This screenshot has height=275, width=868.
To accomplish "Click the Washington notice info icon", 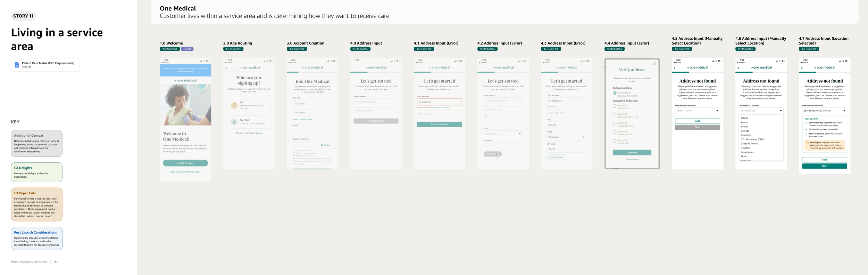I will [807, 143].
